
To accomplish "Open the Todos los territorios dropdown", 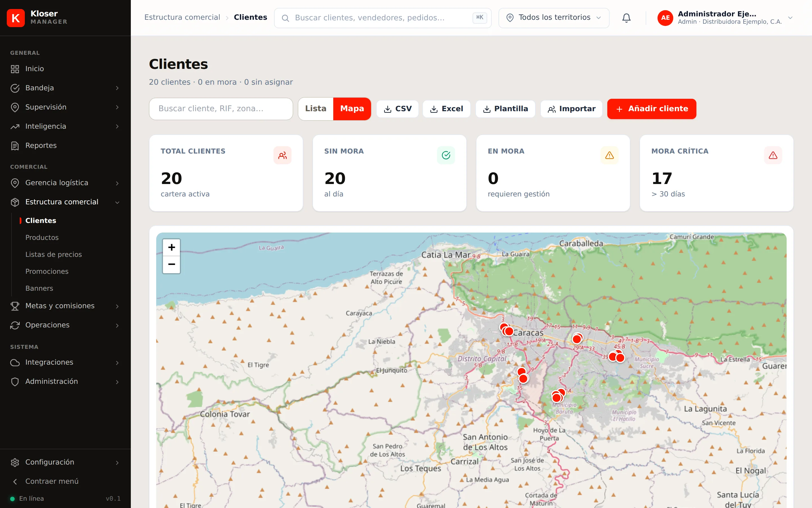I will (554, 18).
